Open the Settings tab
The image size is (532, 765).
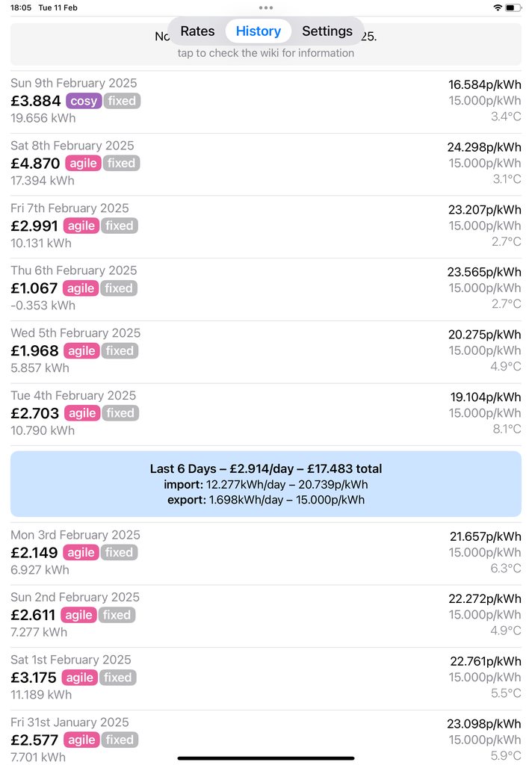pos(327,31)
